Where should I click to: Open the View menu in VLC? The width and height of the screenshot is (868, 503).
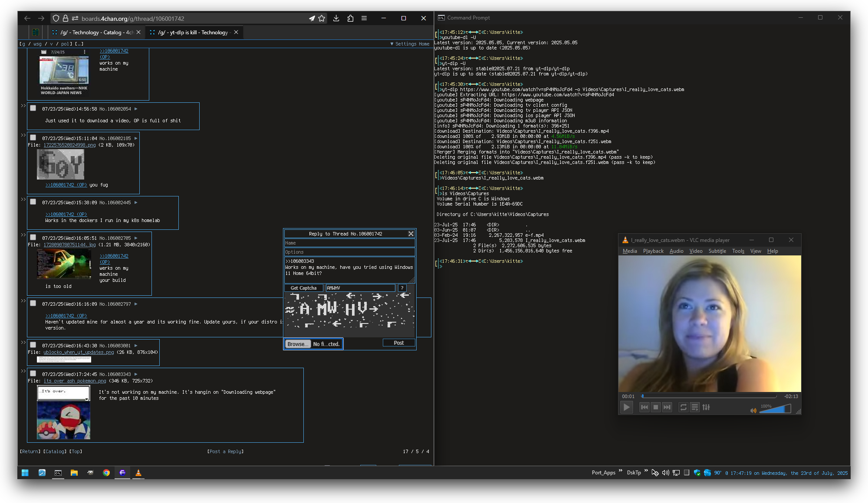pyautogui.click(x=756, y=251)
